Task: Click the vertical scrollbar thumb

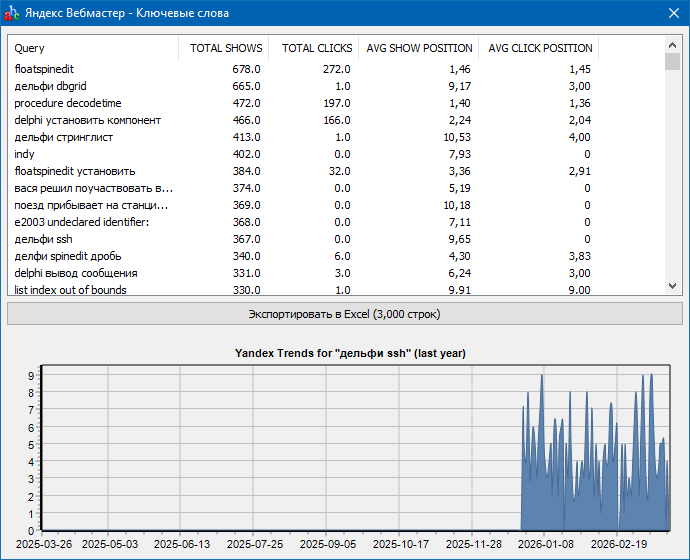Action: tap(673, 62)
